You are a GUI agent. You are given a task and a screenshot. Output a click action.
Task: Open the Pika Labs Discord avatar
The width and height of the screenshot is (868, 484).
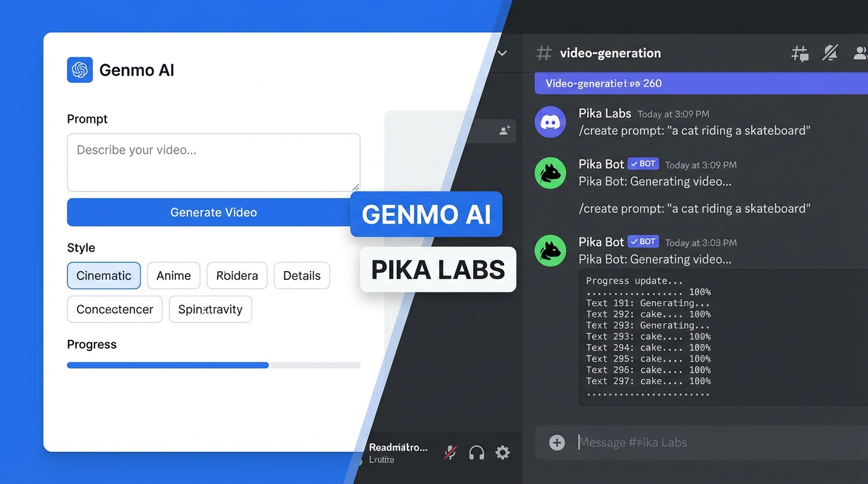(x=550, y=122)
